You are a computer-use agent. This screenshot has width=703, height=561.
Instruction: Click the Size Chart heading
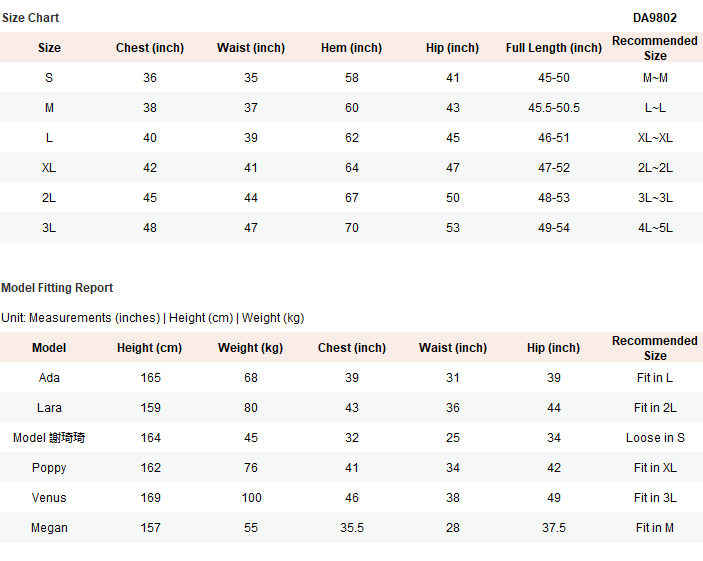(x=30, y=18)
